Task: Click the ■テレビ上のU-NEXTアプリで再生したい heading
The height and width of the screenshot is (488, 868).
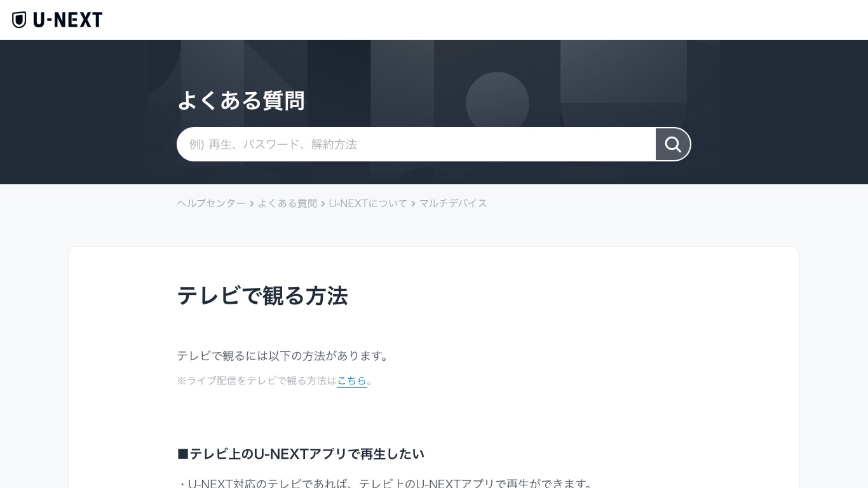Action: click(x=301, y=454)
